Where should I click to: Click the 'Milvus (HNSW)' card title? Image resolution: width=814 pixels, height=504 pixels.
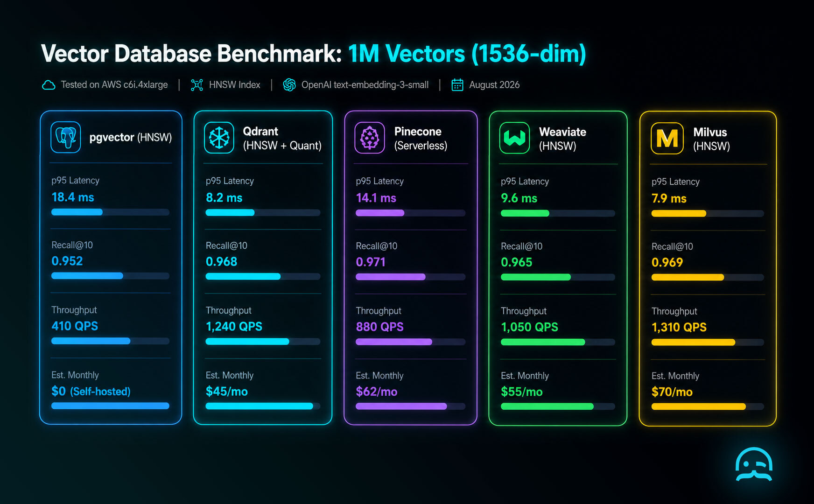click(x=711, y=139)
